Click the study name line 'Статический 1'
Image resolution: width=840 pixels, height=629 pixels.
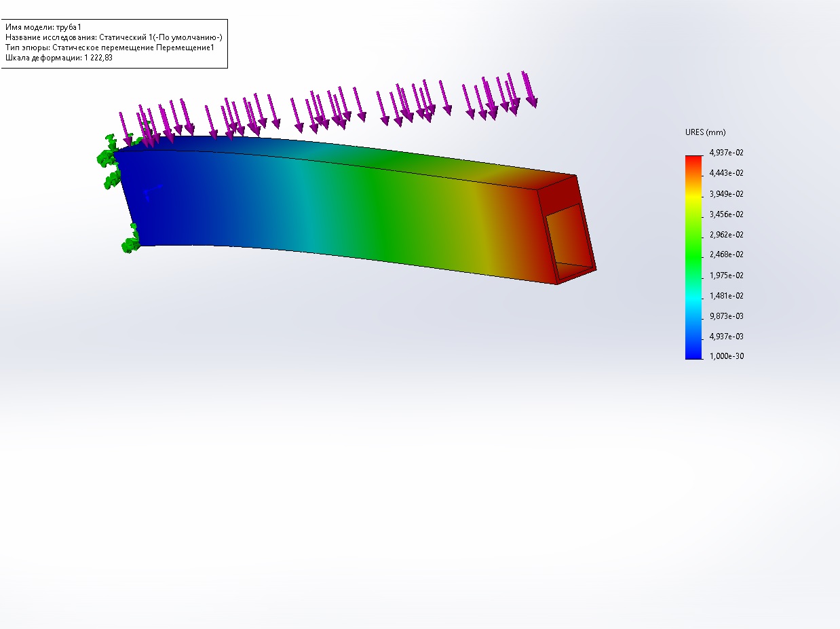point(114,37)
